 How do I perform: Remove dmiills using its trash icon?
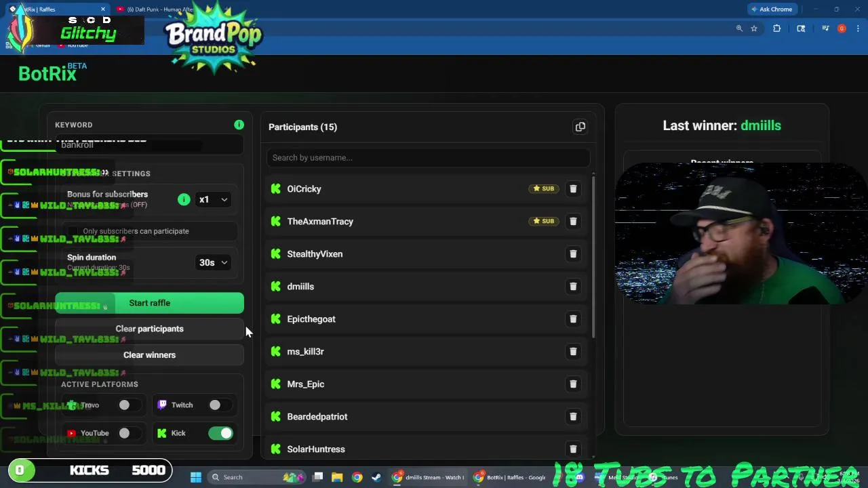[573, 287]
